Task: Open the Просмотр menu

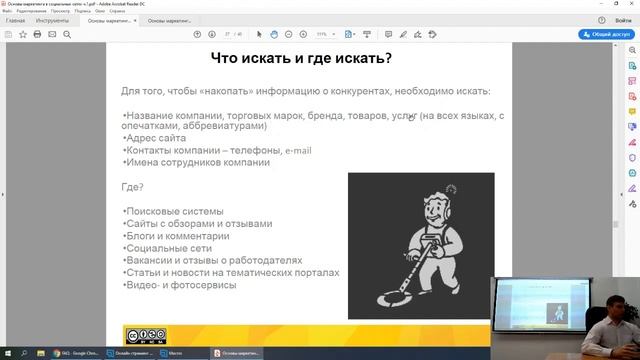Action: [60, 11]
